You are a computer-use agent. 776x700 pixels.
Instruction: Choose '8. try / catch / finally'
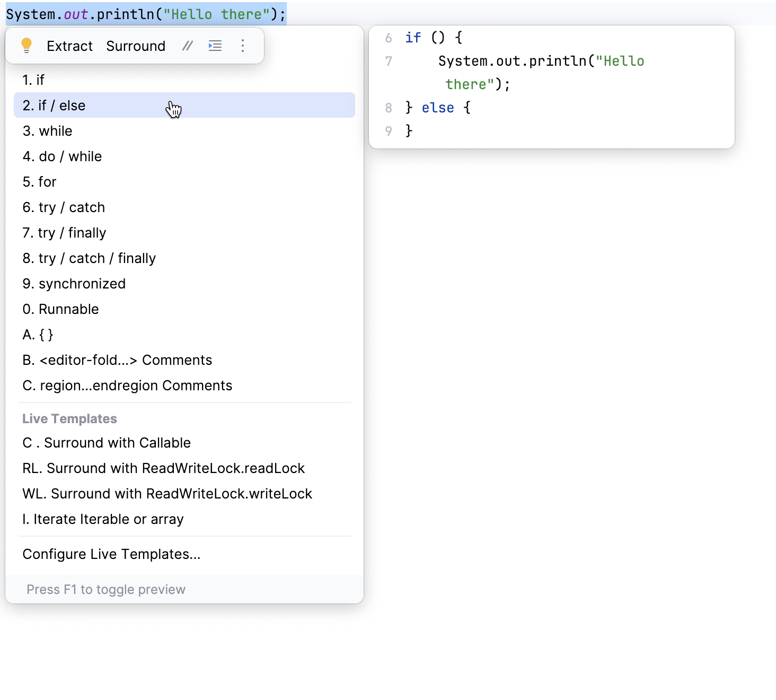pos(89,258)
